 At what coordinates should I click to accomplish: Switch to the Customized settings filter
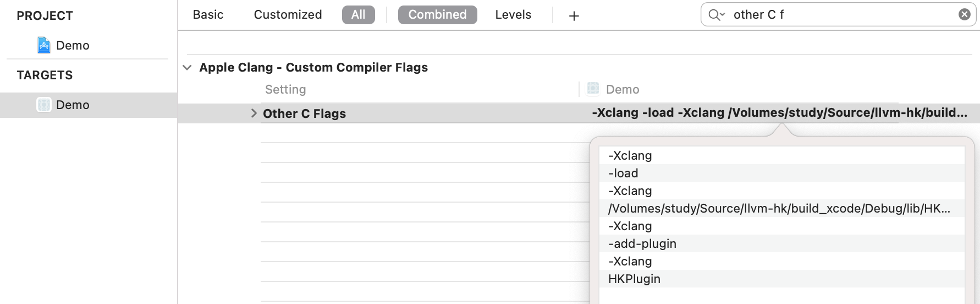pyautogui.click(x=288, y=15)
